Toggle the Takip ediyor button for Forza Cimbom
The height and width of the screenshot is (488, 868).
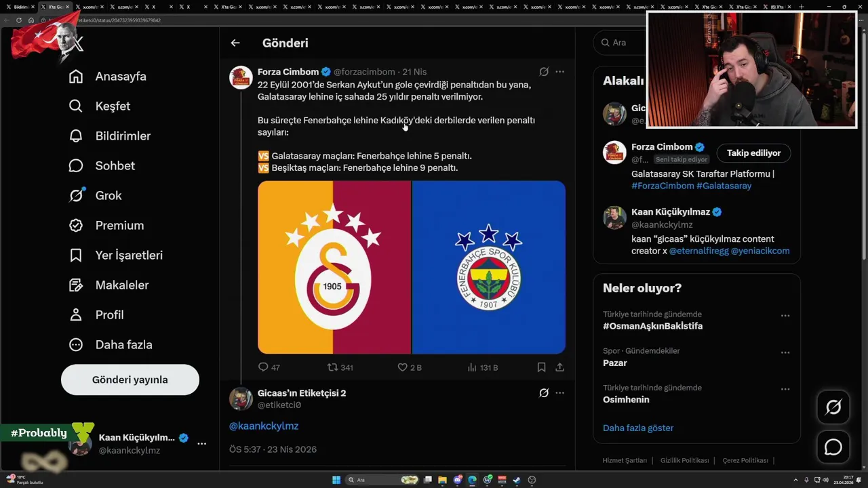click(x=753, y=153)
